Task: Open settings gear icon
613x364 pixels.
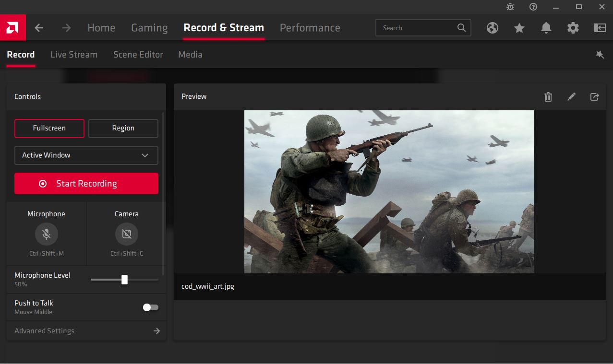Action: click(x=573, y=28)
